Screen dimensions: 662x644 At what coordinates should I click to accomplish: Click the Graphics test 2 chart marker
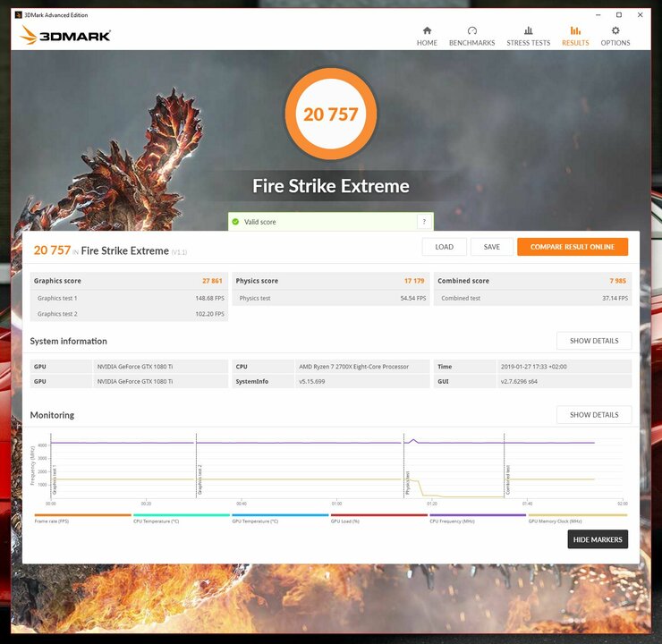200,479
